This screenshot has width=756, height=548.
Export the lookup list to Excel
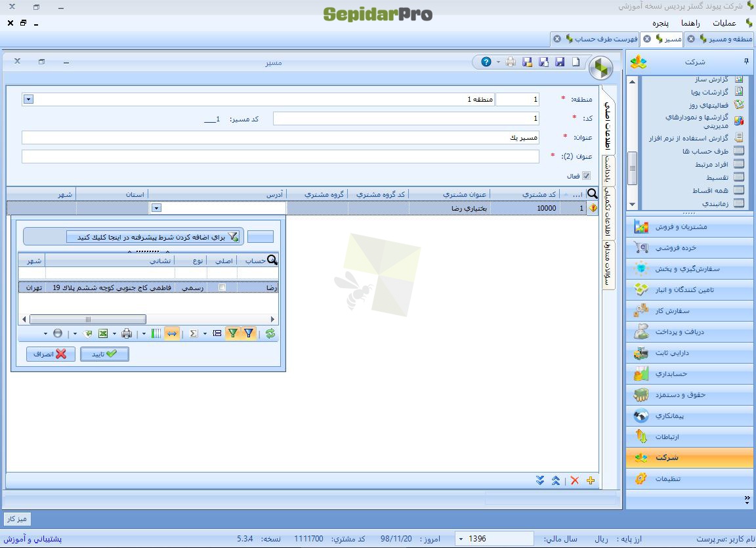click(102, 333)
